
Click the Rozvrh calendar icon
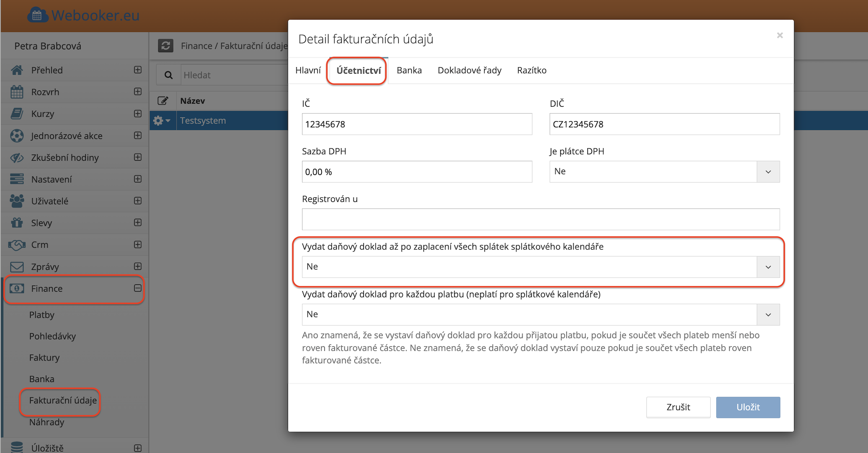point(17,92)
